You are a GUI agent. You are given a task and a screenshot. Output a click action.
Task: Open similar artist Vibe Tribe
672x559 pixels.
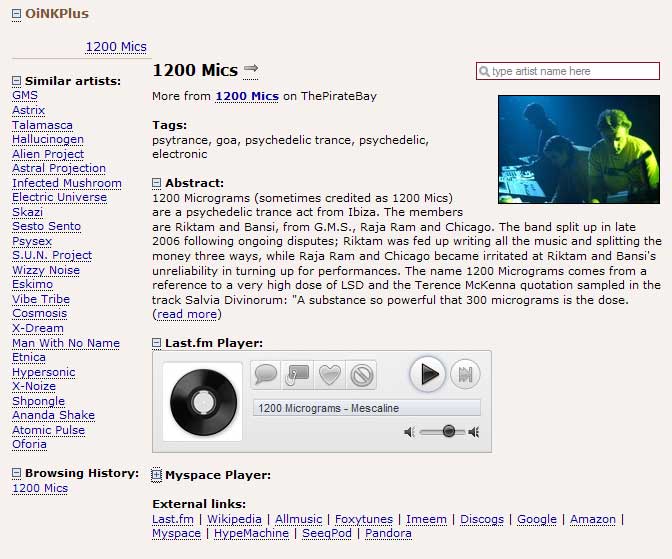pyautogui.click(x=41, y=299)
